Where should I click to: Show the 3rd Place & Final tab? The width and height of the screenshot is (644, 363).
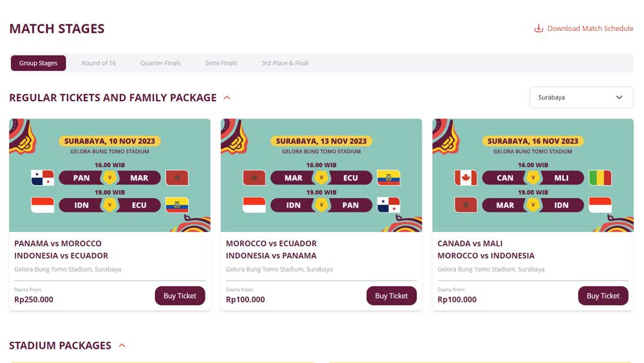point(285,63)
